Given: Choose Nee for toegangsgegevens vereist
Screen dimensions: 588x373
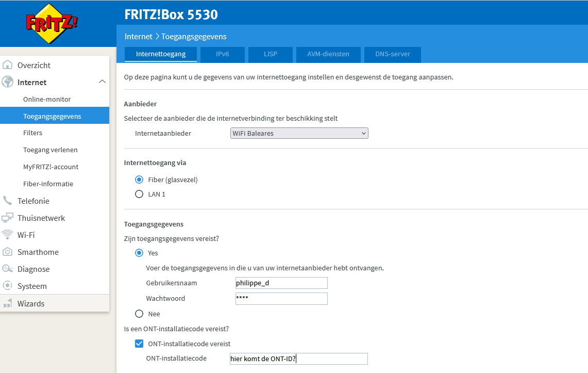Looking at the screenshot, I should (x=139, y=314).
